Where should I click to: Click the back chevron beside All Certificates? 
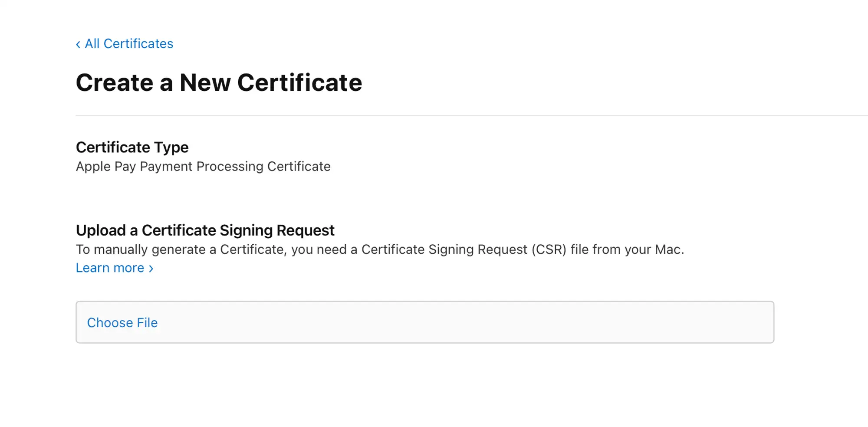coord(78,44)
